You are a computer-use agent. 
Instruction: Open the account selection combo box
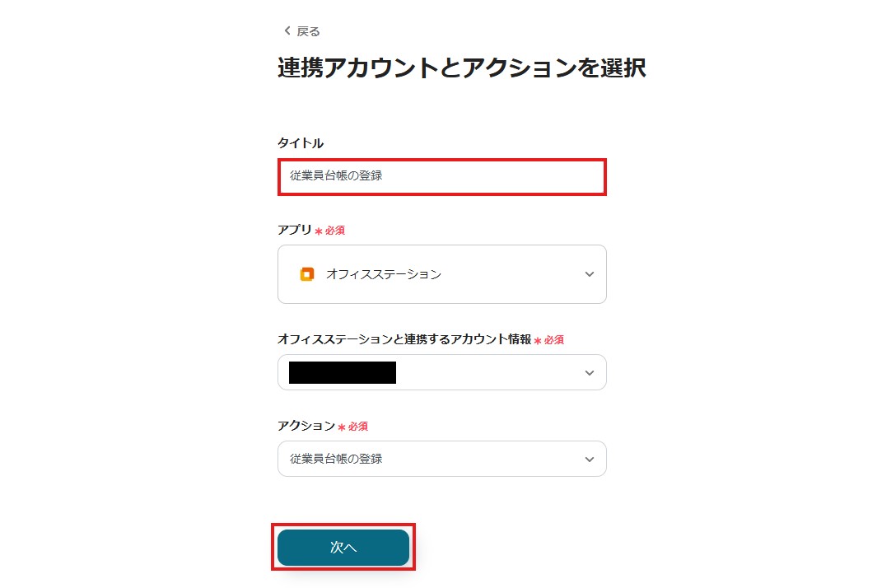click(x=441, y=372)
